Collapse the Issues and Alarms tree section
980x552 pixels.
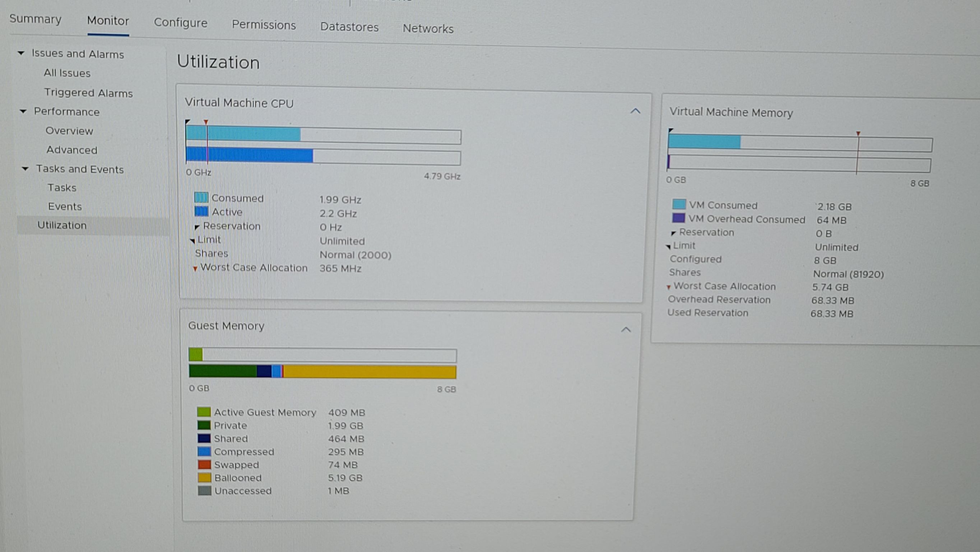[x=21, y=53]
